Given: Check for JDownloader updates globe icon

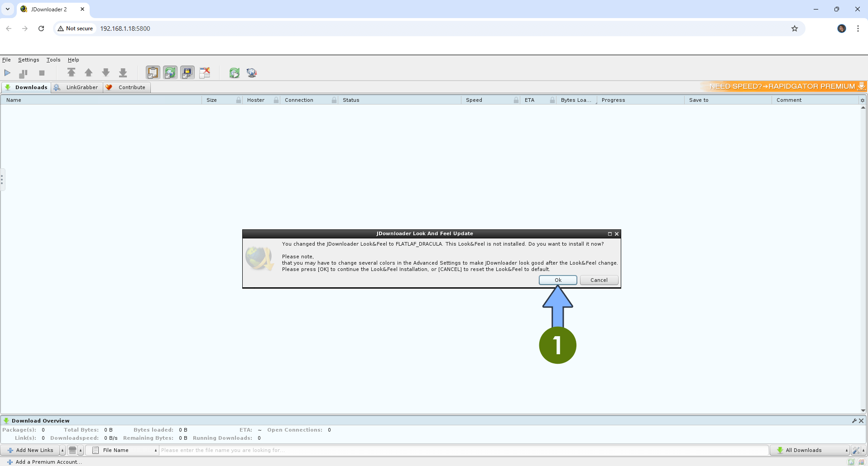Looking at the screenshot, I should click(252, 72).
